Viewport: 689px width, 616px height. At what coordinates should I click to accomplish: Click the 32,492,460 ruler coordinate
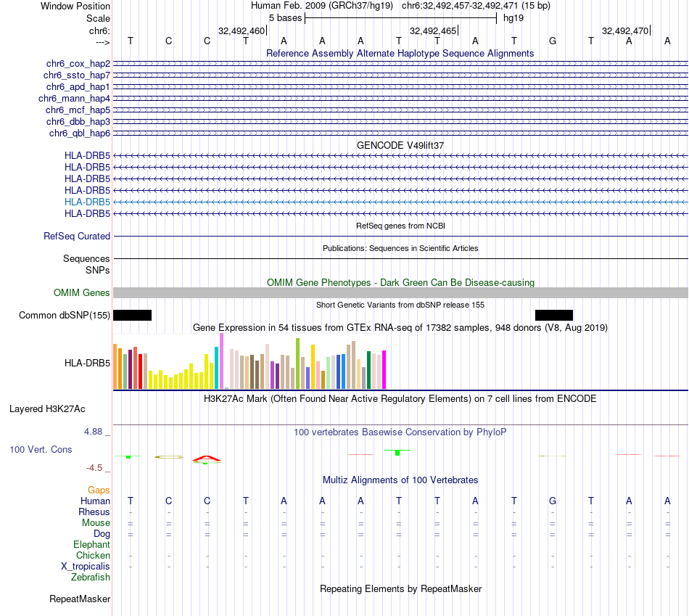click(x=242, y=31)
